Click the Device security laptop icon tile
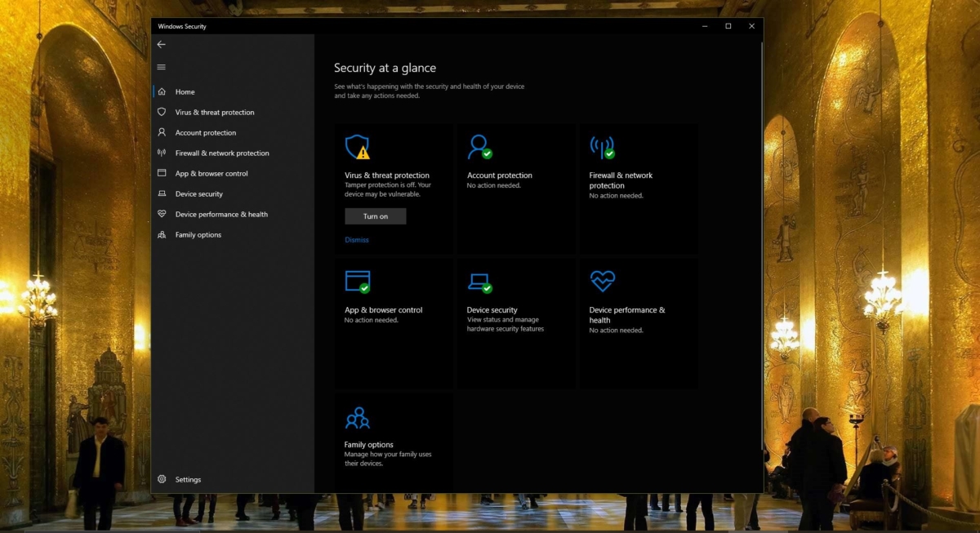 click(x=479, y=282)
